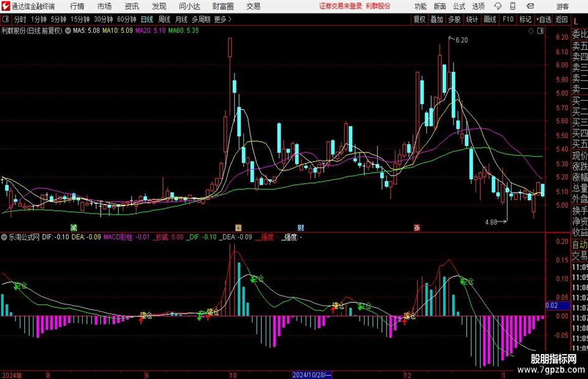Click the 2024/10/28 date label on time axis
The image size is (588, 379).
coord(312,375)
